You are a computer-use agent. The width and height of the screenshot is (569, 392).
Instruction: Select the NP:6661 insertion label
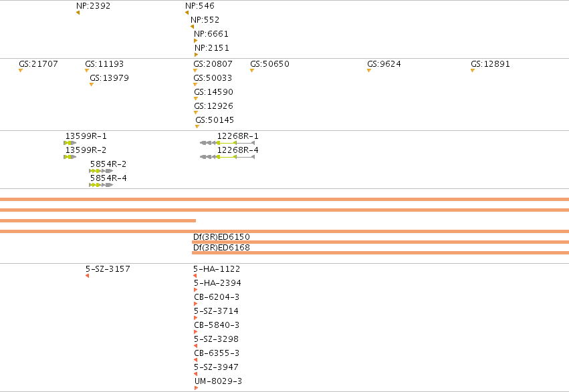(211, 34)
